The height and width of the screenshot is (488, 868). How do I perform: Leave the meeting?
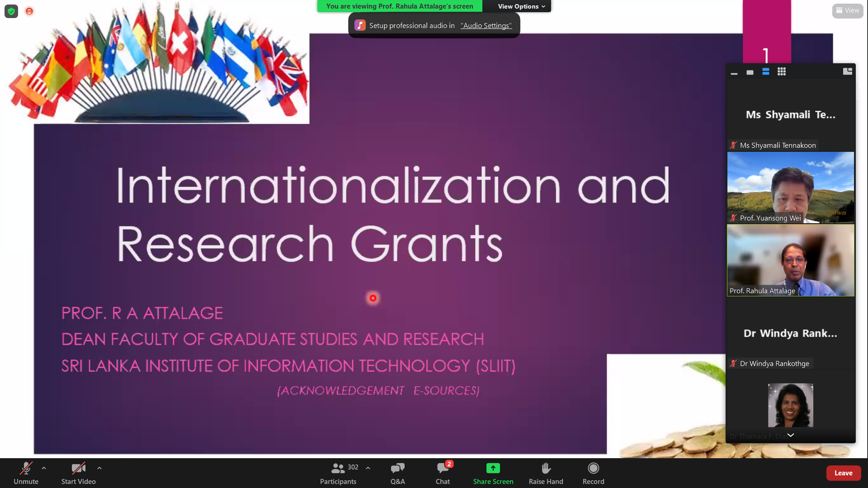(x=843, y=473)
